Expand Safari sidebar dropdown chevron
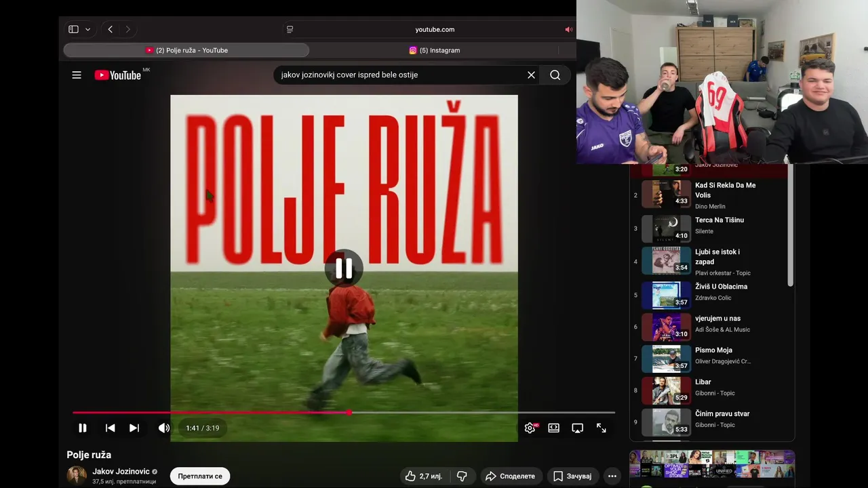Image resolution: width=868 pixels, height=488 pixels. tap(88, 29)
